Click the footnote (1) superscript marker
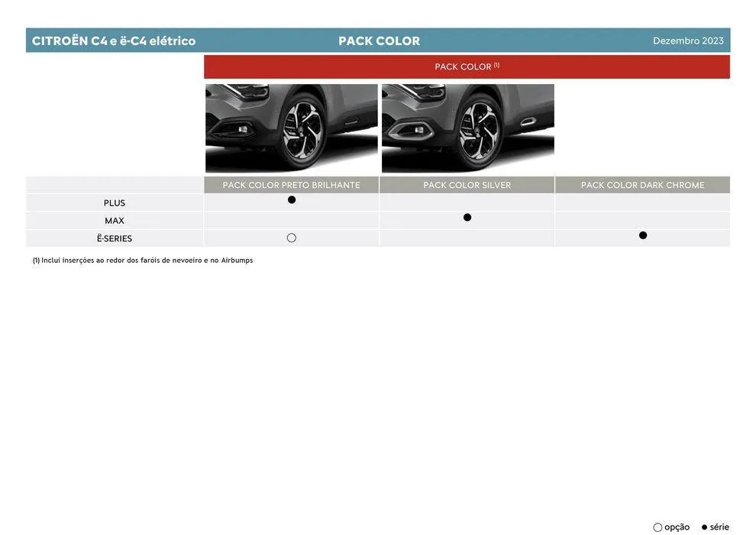 [x=497, y=63]
